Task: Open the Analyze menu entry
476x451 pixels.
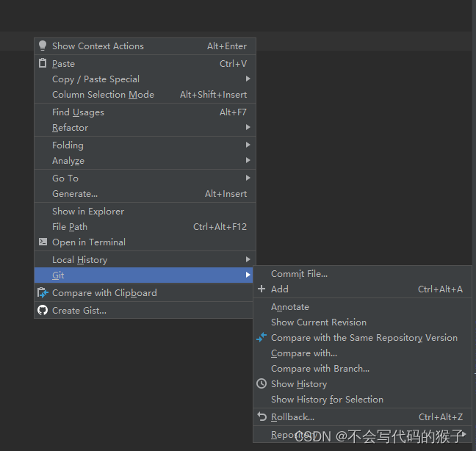Action: 145,161
